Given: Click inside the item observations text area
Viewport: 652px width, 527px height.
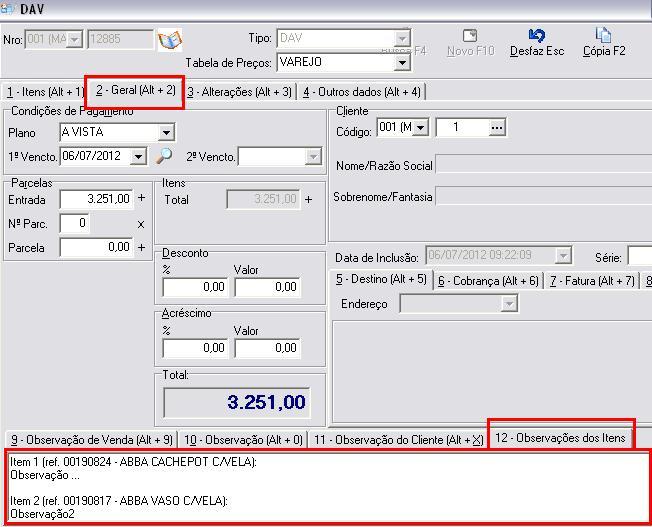Looking at the screenshot, I should tap(325, 487).
